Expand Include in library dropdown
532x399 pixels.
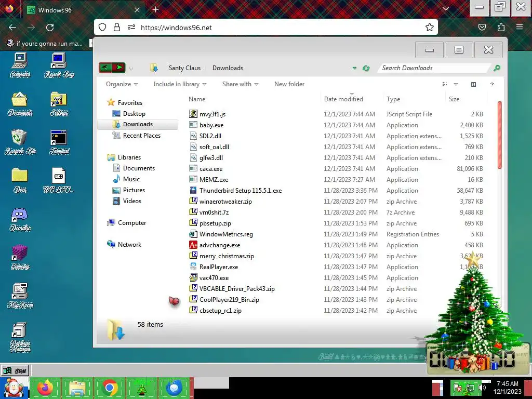coord(180,84)
